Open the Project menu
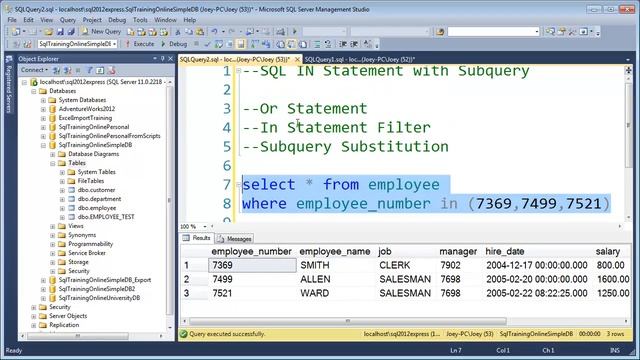 click(92, 20)
